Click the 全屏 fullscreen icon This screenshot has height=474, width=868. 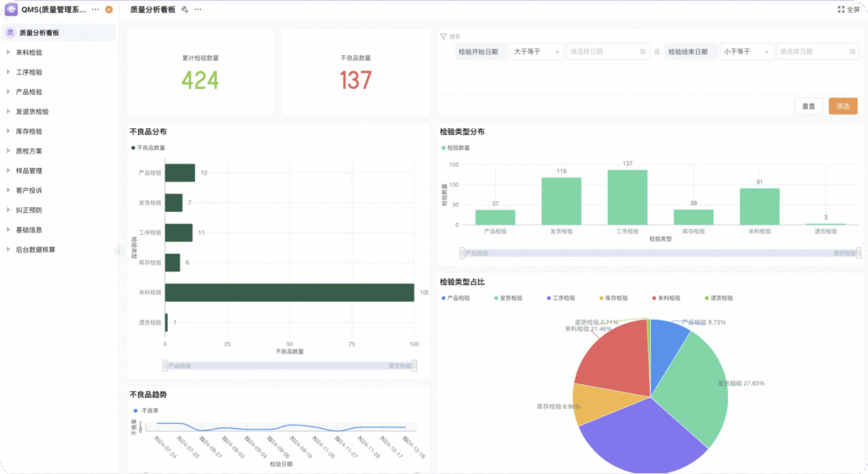pyautogui.click(x=841, y=8)
